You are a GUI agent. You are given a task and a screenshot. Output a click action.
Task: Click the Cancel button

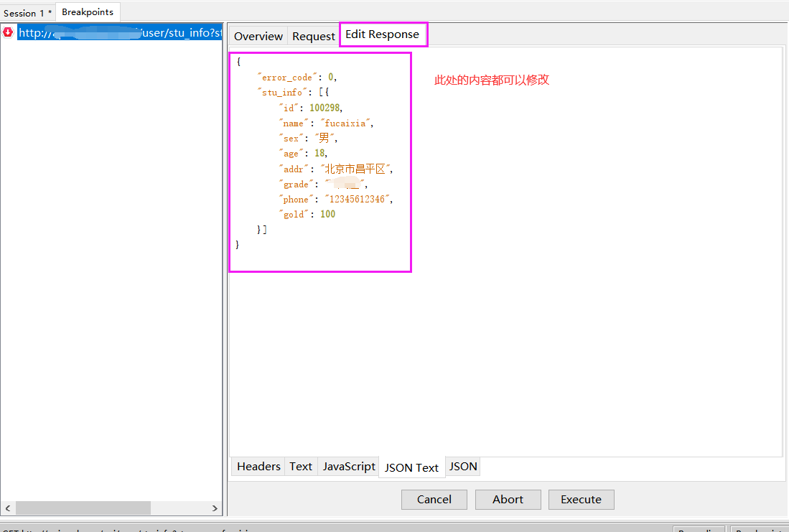click(434, 499)
